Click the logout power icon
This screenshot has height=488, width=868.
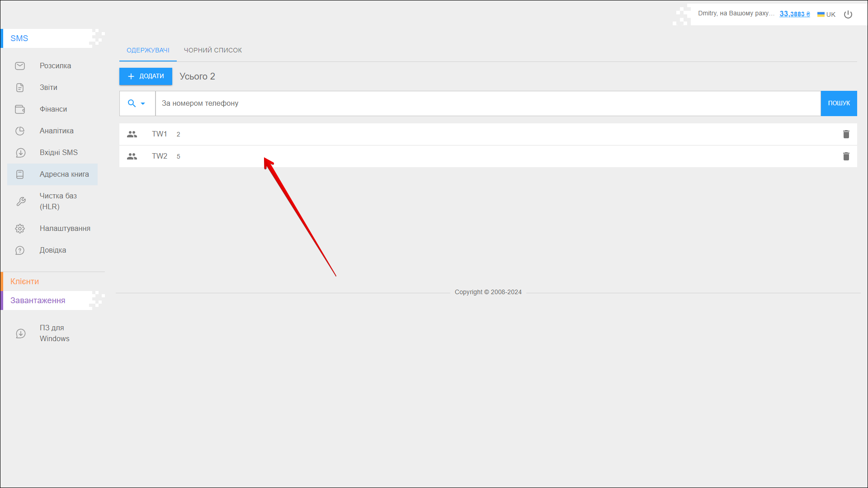coord(848,14)
